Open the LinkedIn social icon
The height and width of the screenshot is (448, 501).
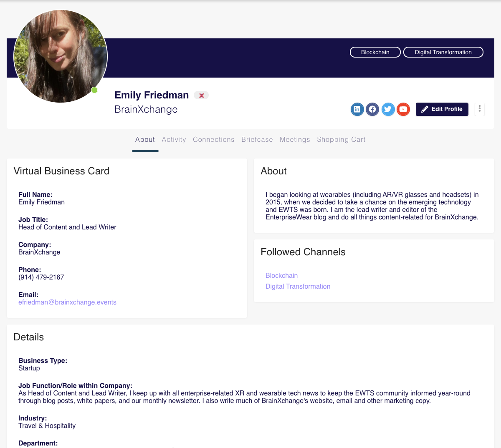point(357,109)
